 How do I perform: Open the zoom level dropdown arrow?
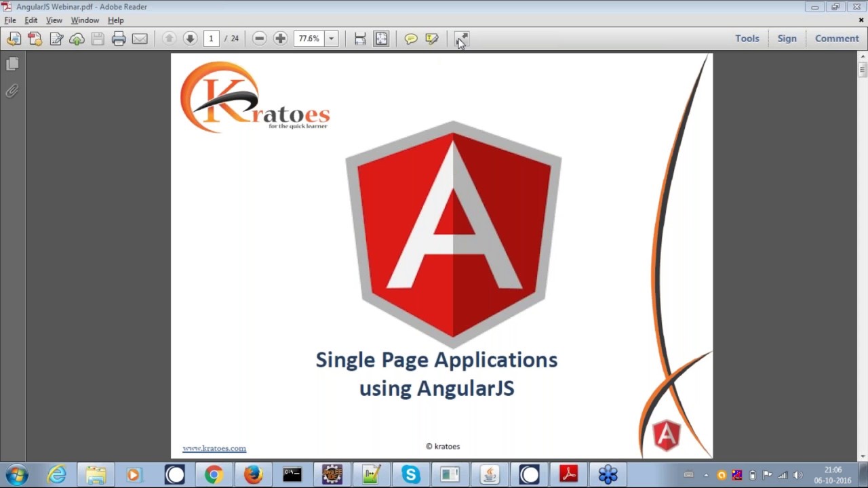(x=332, y=39)
